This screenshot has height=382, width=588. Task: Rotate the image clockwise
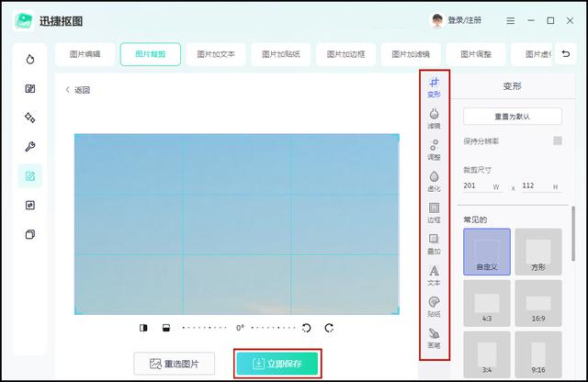pos(329,328)
